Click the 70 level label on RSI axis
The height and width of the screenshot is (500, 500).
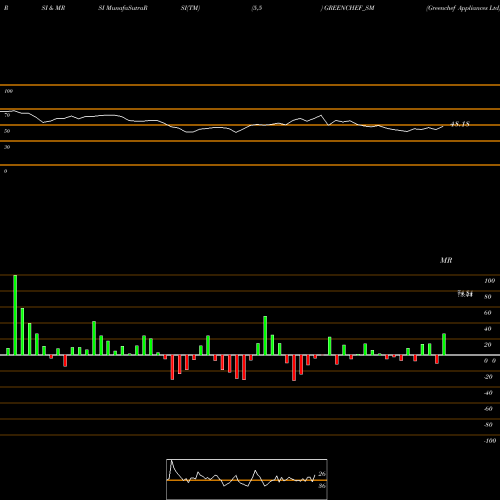7,115
